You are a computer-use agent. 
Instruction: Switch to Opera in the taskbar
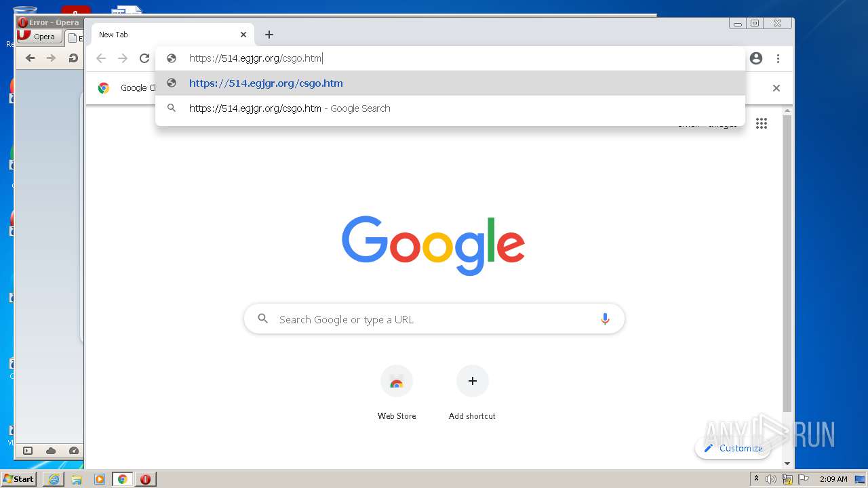146,479
